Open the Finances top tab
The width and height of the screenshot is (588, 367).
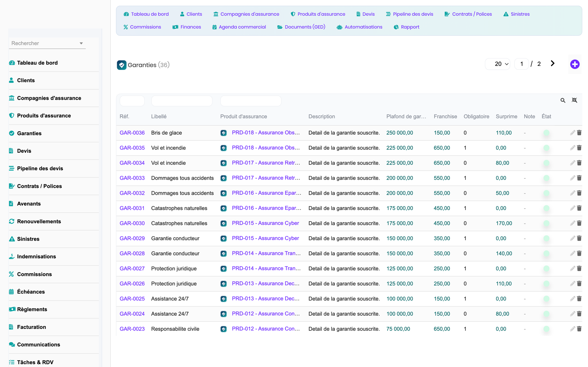point(186,27)
